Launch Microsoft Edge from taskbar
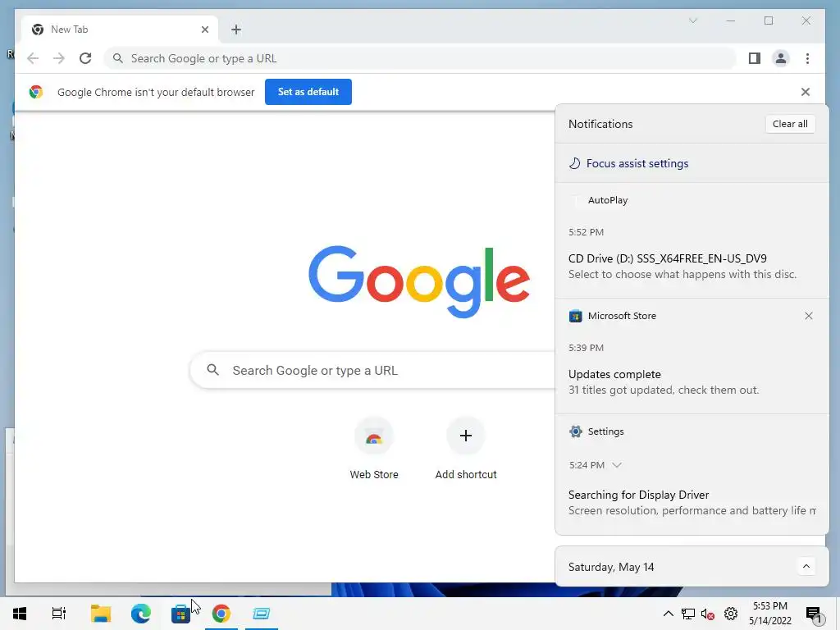Viewport: 840px width, 630px height. [141, 614]
